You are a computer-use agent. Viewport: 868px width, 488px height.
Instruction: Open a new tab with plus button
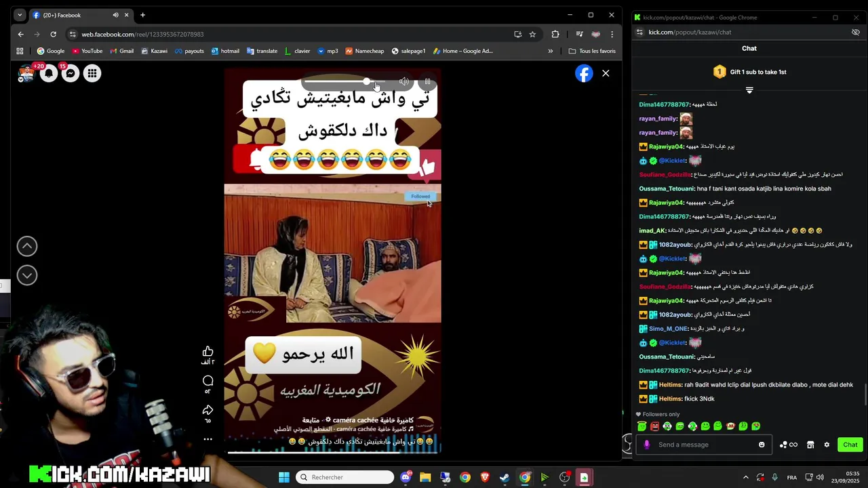pyautogui.click(x=142, y=15)
